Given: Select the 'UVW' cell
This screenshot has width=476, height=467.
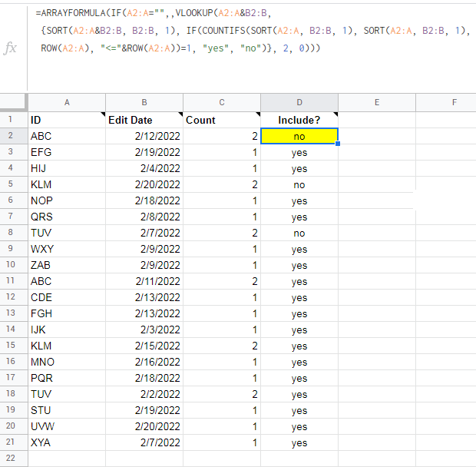Looking at the screenshot, I should point(67,426).
